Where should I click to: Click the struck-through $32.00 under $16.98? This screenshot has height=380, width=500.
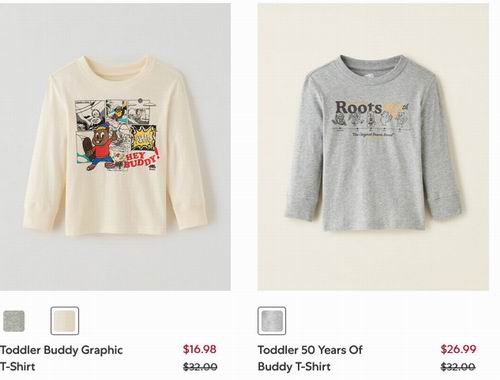(x=200, y=367)
